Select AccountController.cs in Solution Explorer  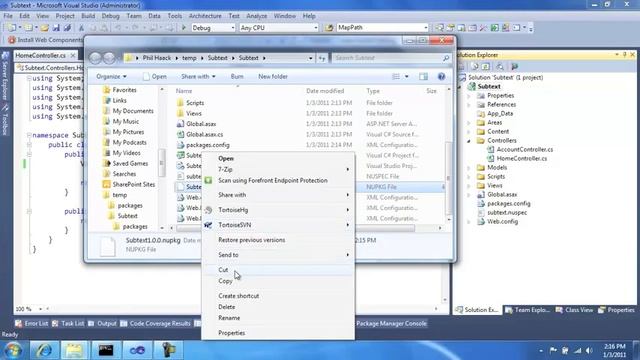pos(524,149)
